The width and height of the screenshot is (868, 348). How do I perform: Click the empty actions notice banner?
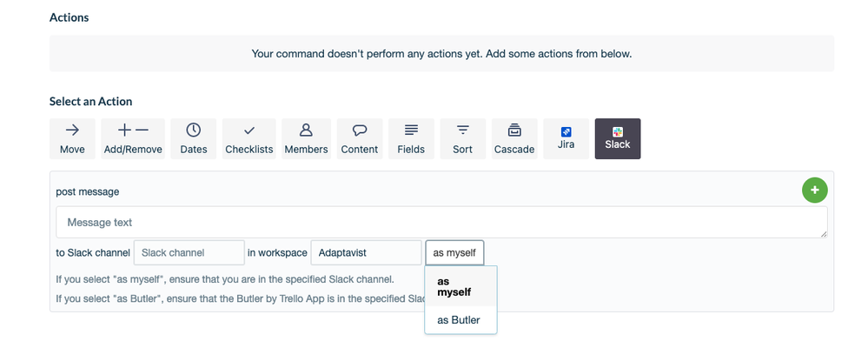[x=441, y=54]
